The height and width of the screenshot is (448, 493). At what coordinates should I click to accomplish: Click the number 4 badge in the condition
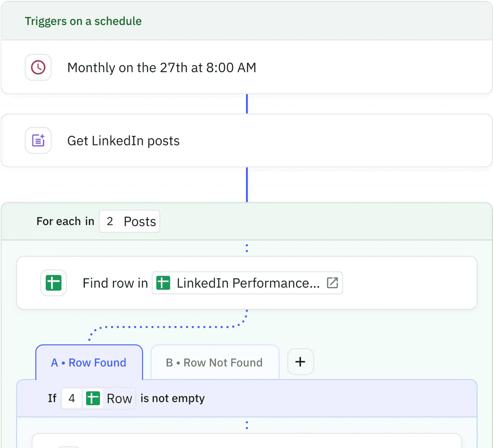tap(72, 398)
